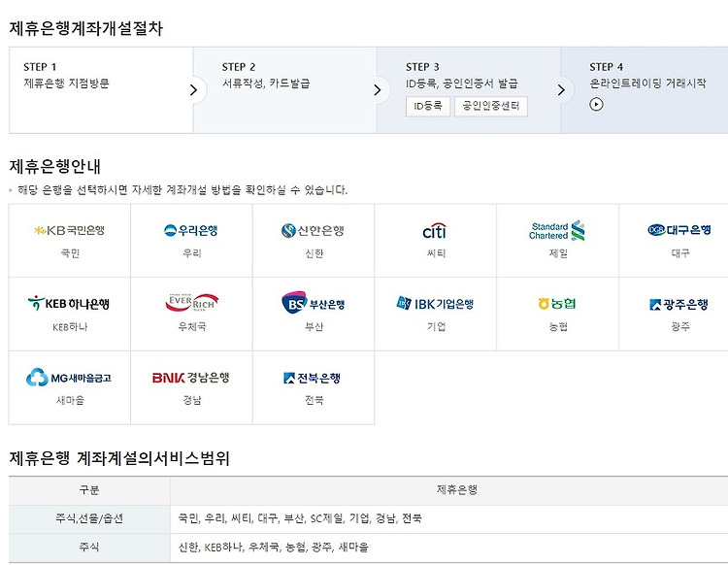Image resolution: width=728 pixels, height=565 pixels.
Task: Select the 신한은행 logo
Action: (313, 230)
